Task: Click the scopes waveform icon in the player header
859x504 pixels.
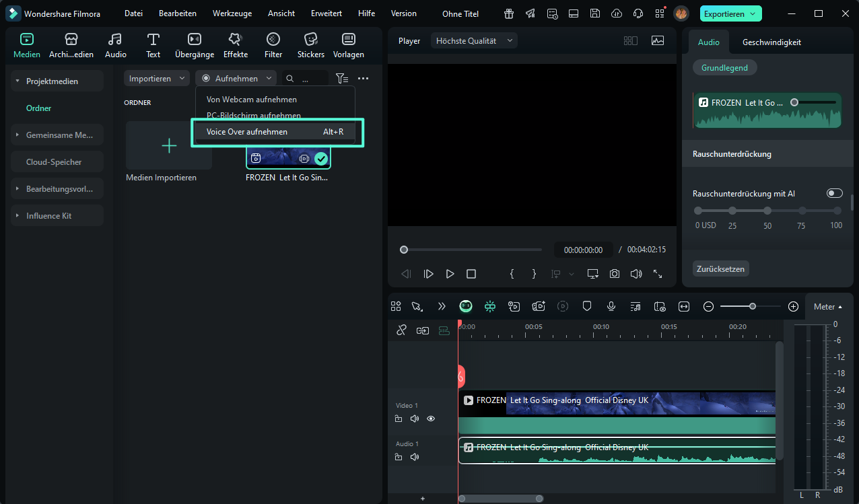Action: [x=658, y=40]
